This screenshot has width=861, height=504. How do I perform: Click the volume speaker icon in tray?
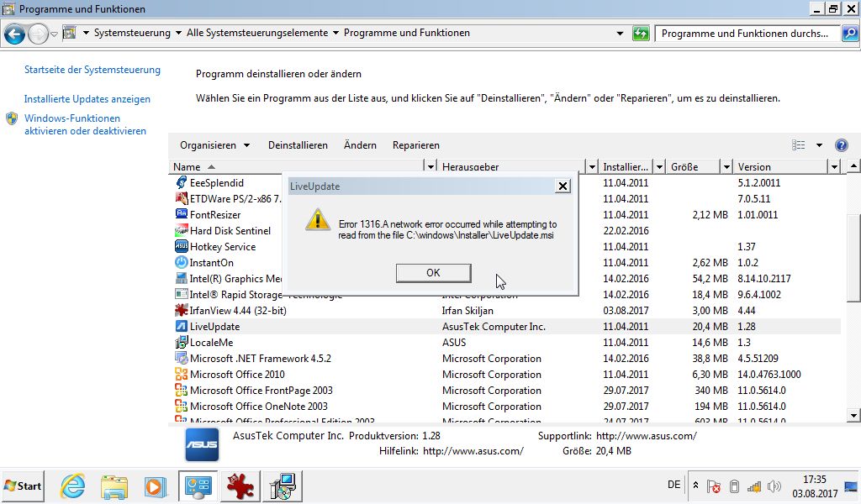click(774, 486)
